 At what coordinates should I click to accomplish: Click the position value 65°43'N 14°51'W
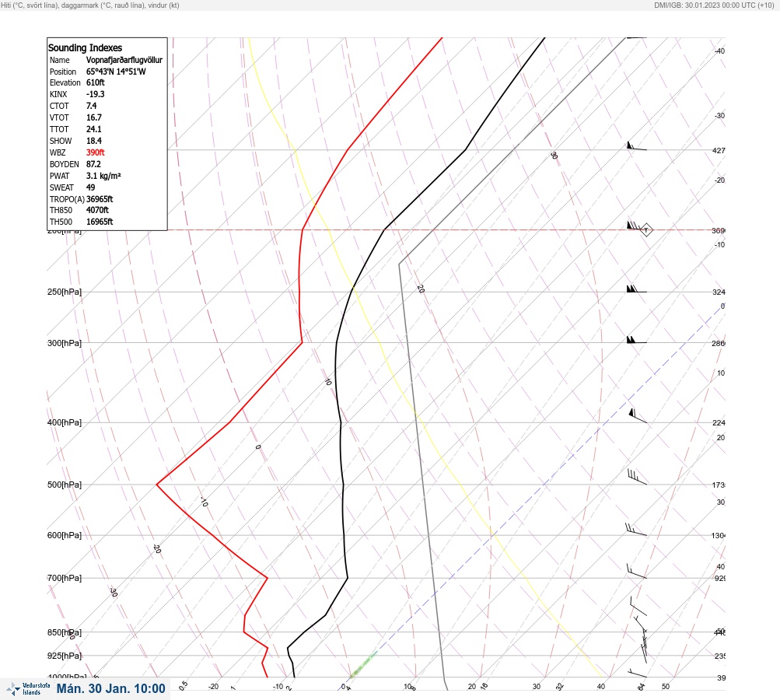tap(116, 71)
